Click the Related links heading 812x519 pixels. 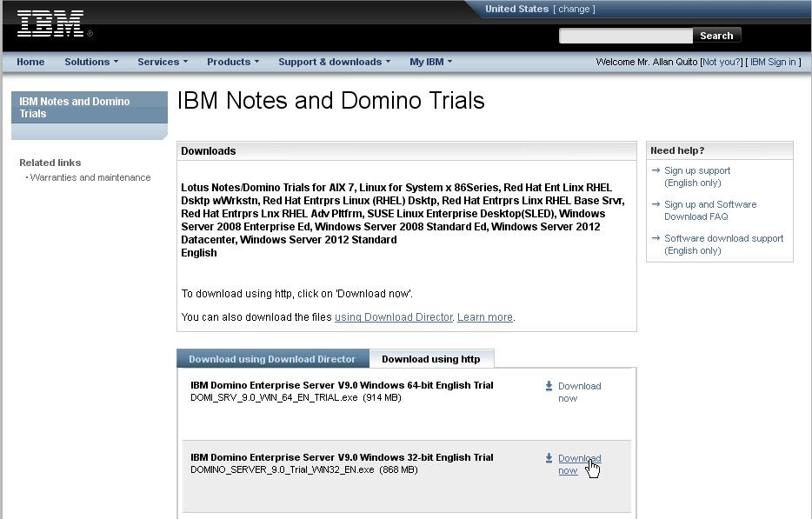click(50, 163)
